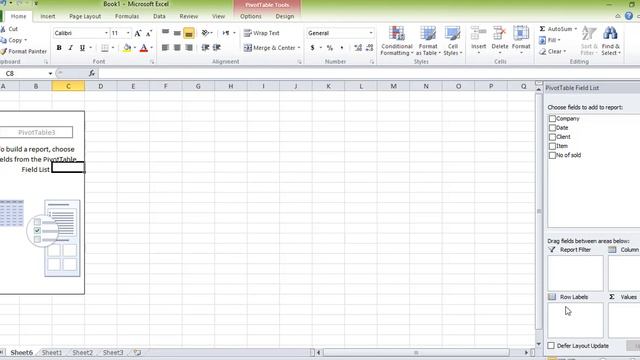This screenshot has height=360, width=640.
Task: Center text horizontally
Action: [177, 48]
